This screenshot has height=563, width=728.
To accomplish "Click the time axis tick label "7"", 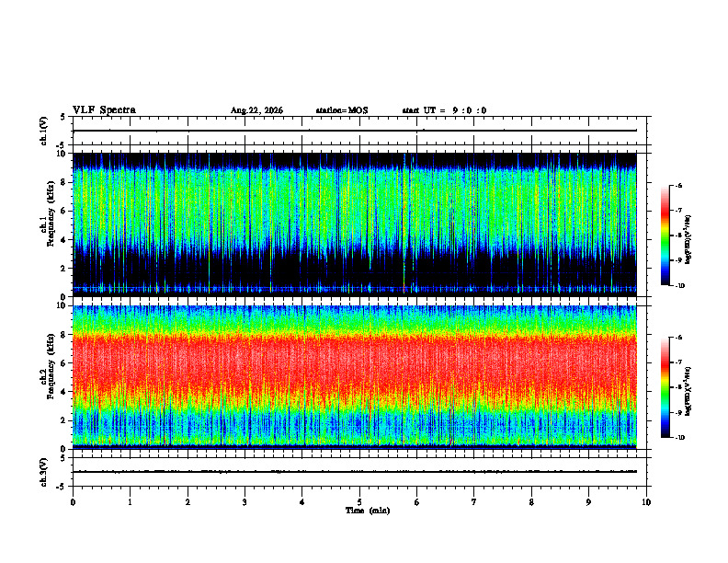I will point(474,502).
